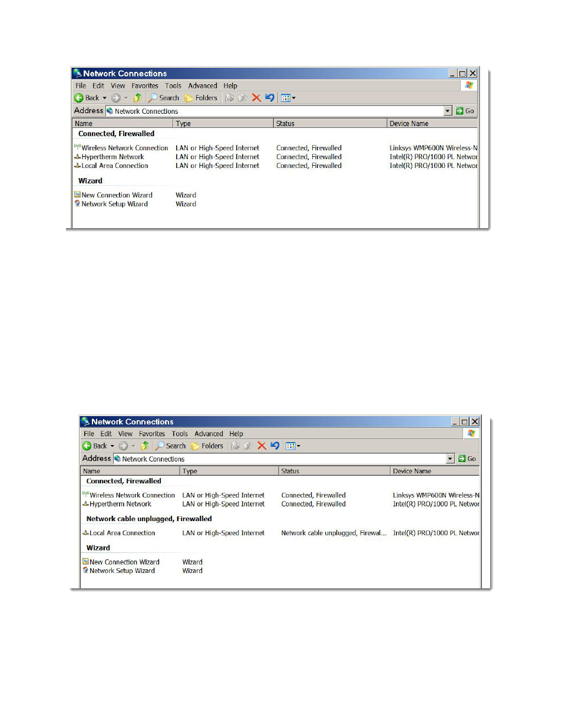Open the Views dropdown in the top window toolbar

(288, 98)
